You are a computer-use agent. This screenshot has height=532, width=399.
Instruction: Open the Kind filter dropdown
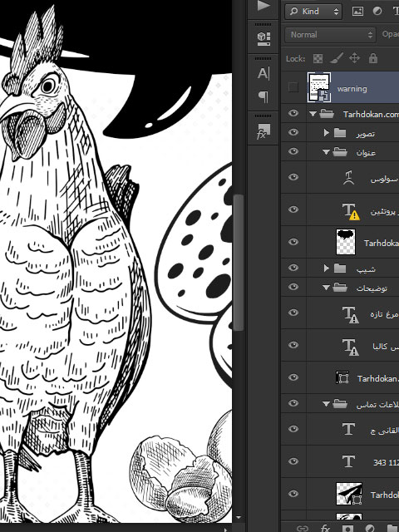[313, 12]
